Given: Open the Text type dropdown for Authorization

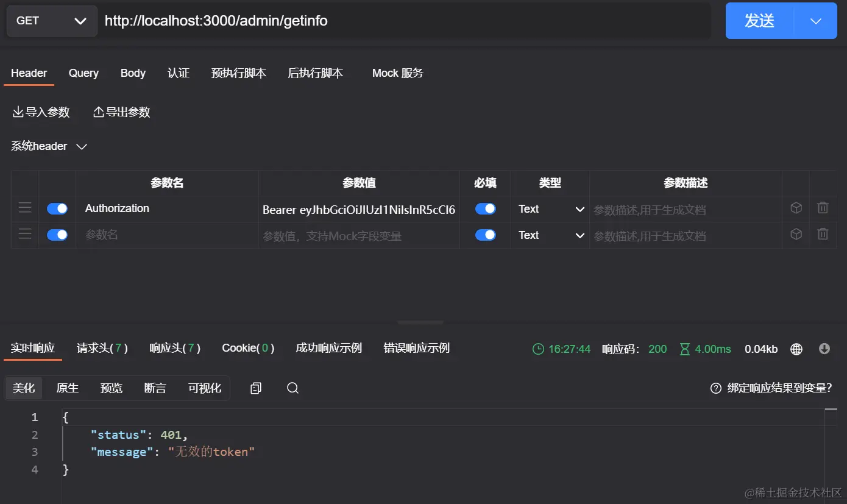Looking at the screenshot, I should coord(550,209).
